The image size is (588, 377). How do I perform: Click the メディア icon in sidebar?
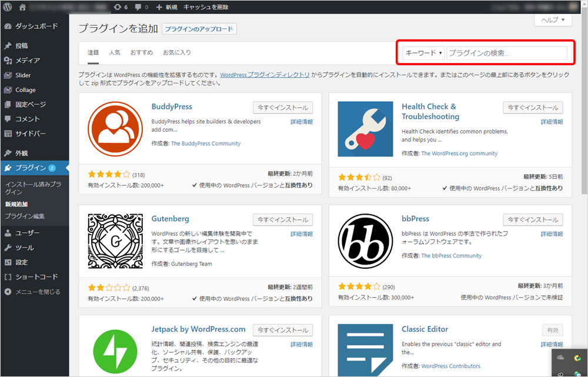pos(8,61)
